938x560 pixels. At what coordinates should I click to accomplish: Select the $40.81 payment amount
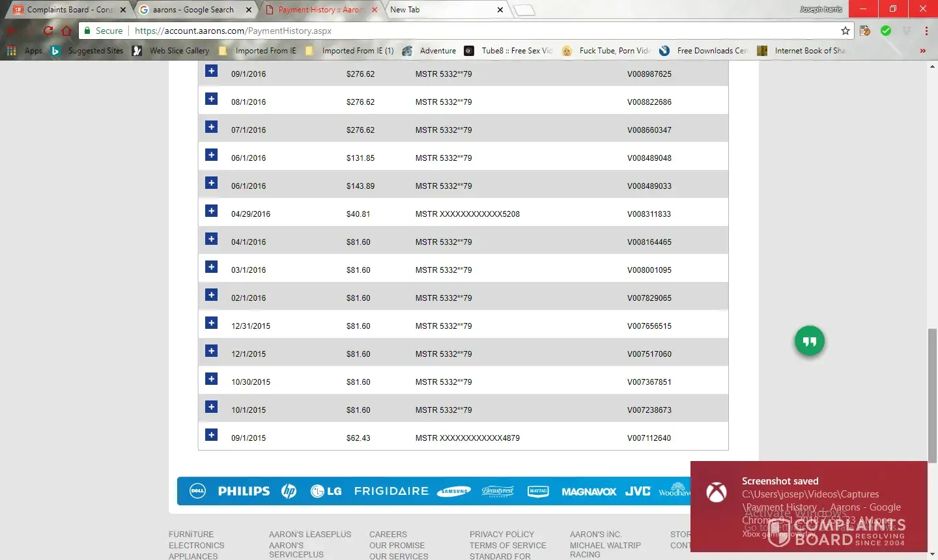tap(358, 214)
